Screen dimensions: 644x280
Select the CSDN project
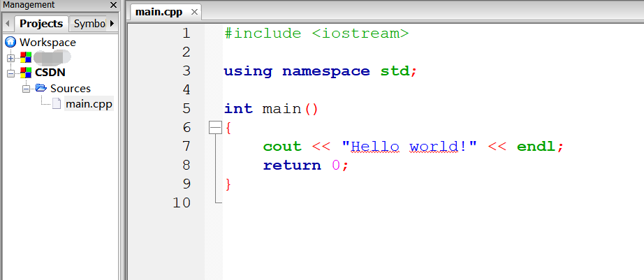click(50, 72)
